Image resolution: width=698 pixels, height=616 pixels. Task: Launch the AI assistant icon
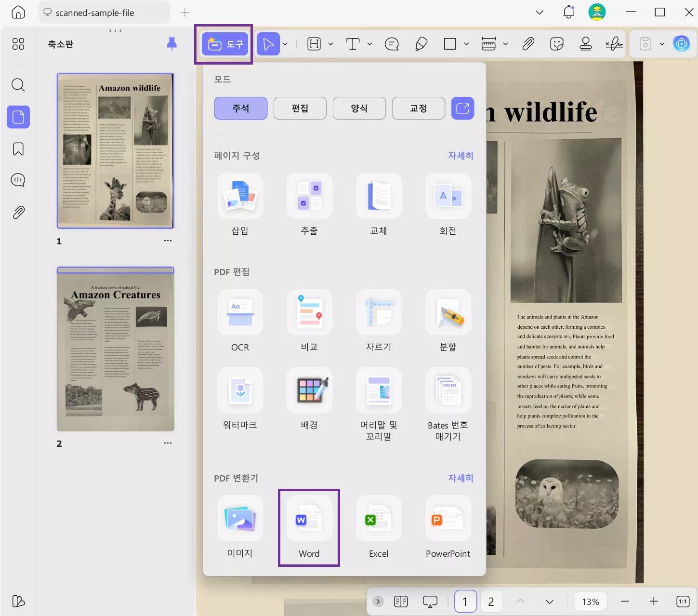[x=681, y=43]
